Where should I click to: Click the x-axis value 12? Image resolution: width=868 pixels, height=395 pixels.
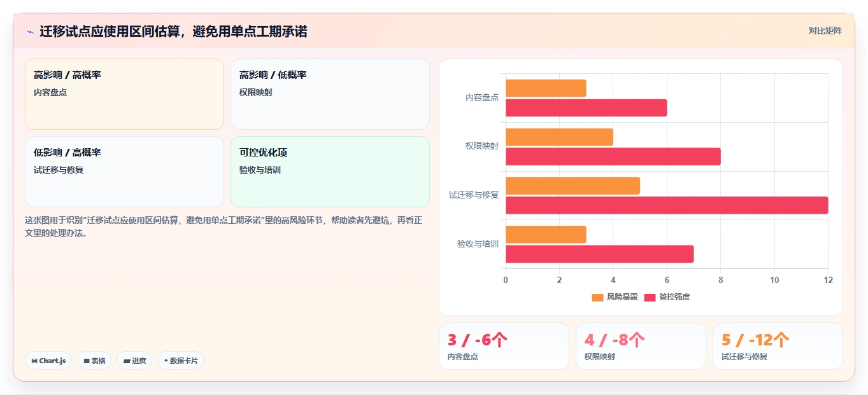(x=828, y=281)
